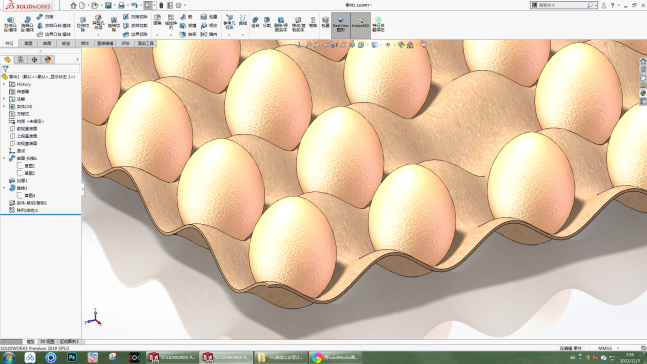647x364 pixels.
Task: Click the Save disk icon
Action: (108, 5)
